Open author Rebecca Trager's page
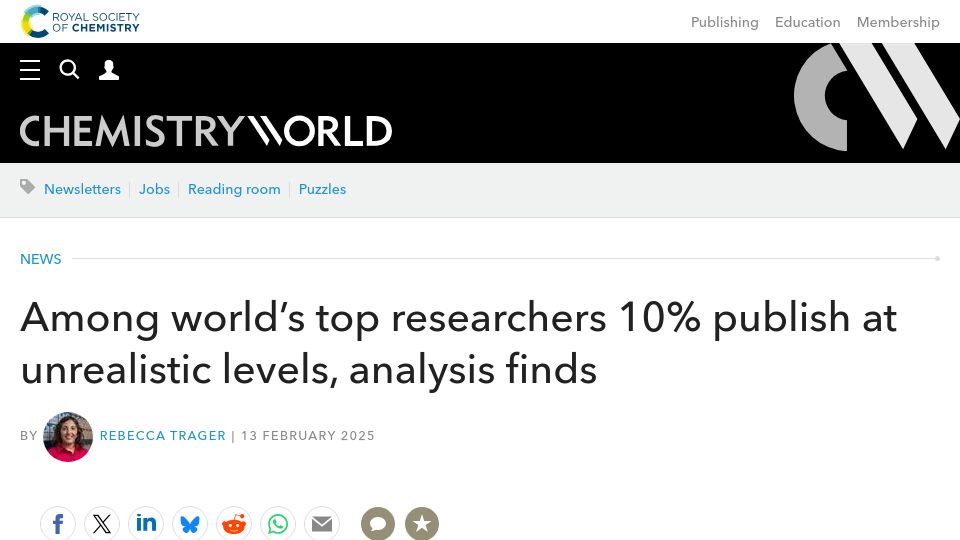This screenshot has width=960, height=540. click(x=163, y=436)
